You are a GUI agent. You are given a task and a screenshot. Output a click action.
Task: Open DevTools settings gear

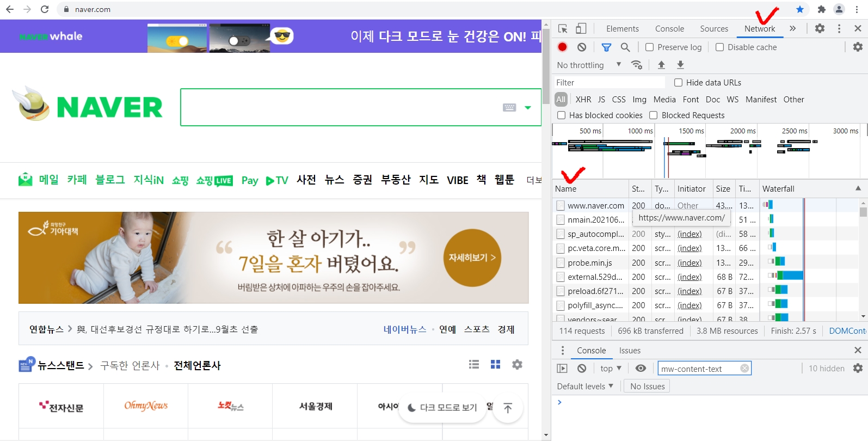820,28
